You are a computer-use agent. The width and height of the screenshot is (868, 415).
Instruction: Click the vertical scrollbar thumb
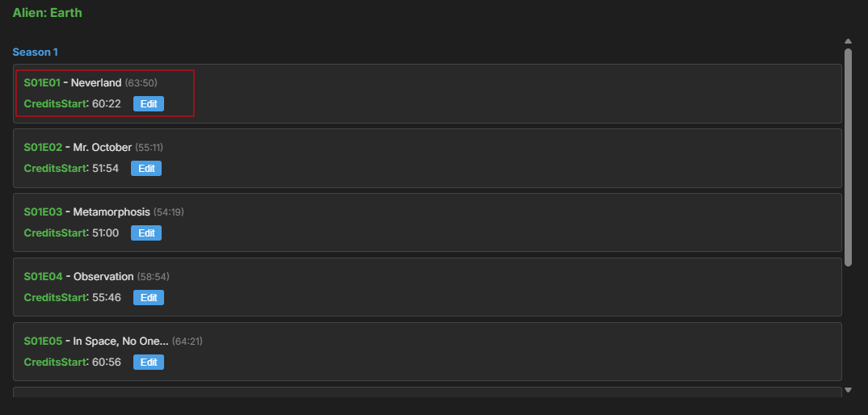(x=848, y=157)
